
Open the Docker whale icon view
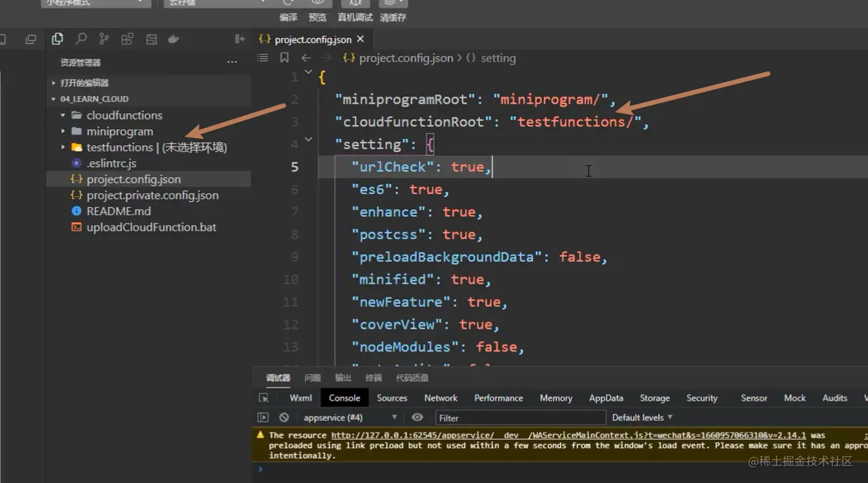(x=173, y=39)
